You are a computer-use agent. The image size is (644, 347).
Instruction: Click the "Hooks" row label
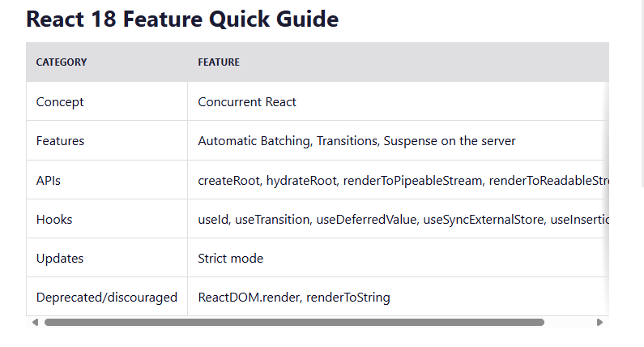pos(53,219)
